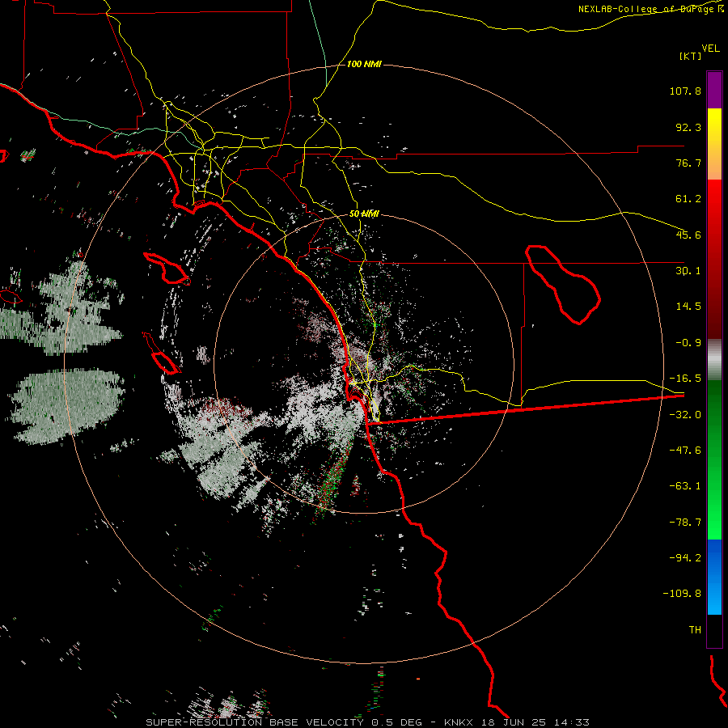Click the purple segment of the velocity color bar
This screenshot has height=728, width=728.
714,91
